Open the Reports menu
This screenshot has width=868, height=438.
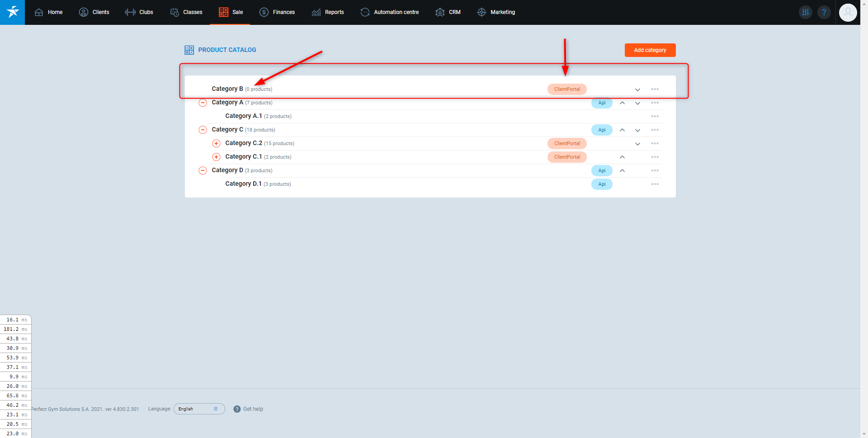[328, 12]
